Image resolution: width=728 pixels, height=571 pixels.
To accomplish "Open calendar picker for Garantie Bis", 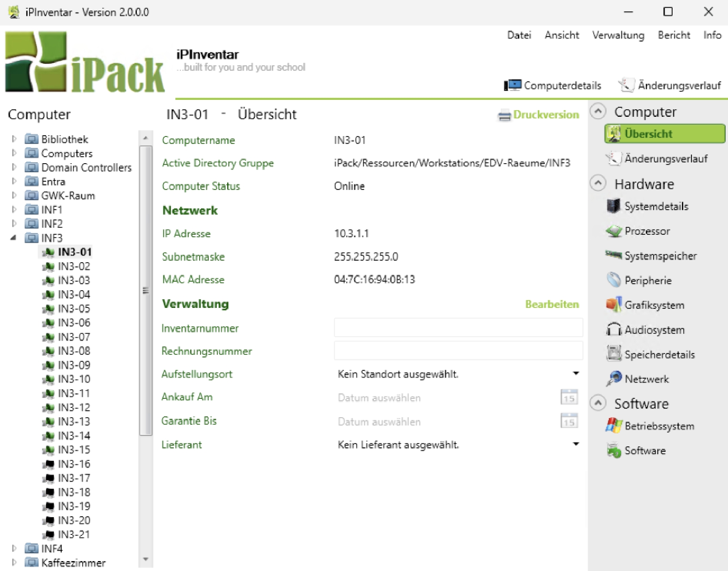I will point(569,421).
